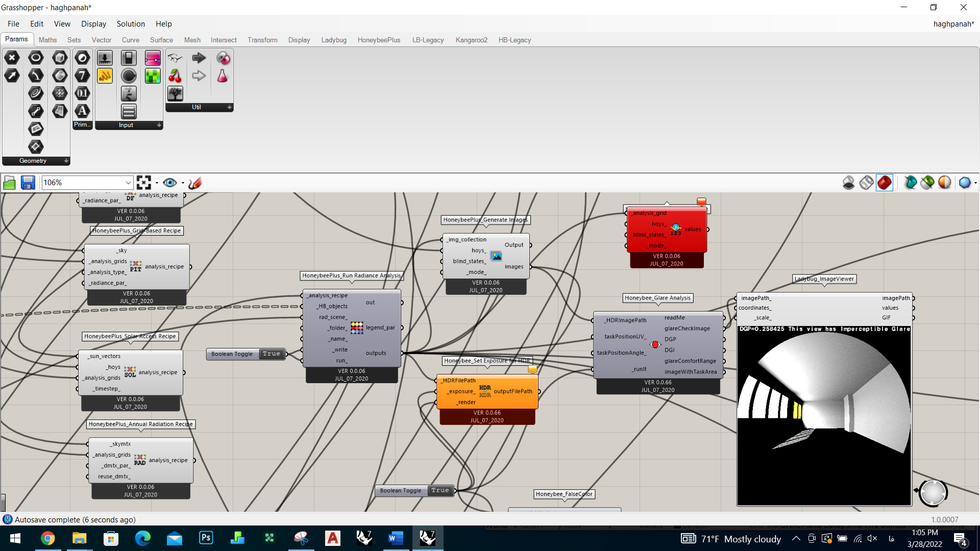Pick the Cherry Picker util icon
980x551 pixels.
point(175,76)
